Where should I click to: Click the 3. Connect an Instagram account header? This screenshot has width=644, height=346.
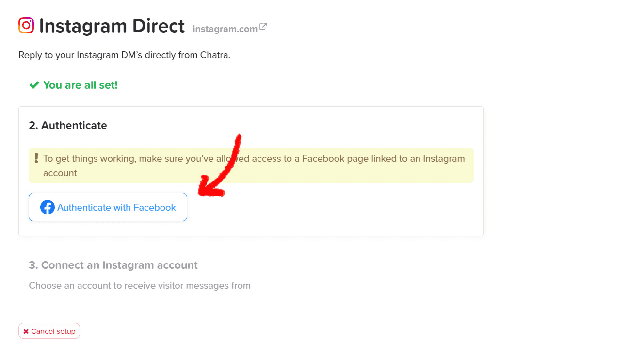113,265
